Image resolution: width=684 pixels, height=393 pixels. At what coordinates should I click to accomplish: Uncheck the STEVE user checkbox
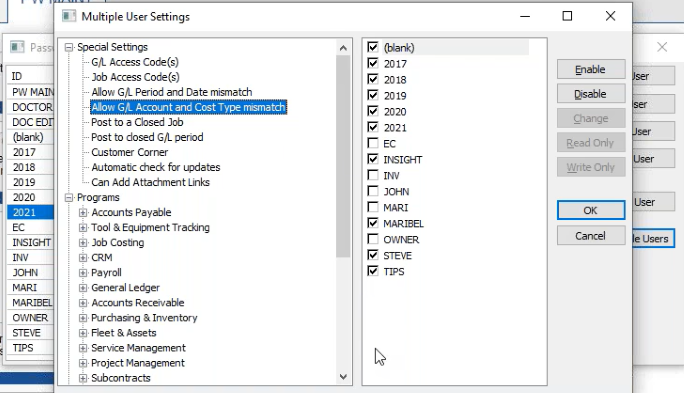tap(373, 255)
